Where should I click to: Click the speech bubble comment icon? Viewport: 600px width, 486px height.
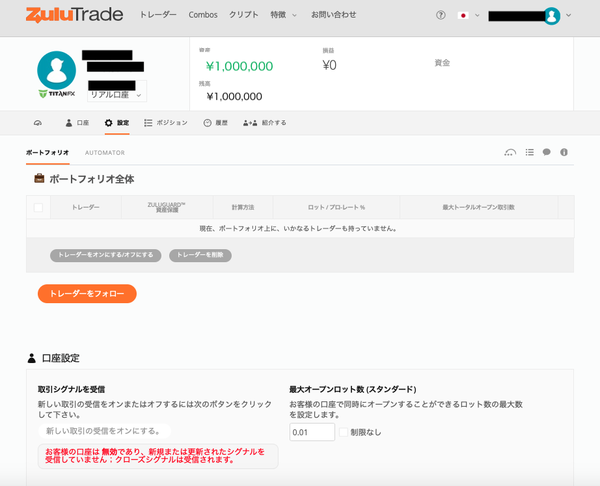546,152
